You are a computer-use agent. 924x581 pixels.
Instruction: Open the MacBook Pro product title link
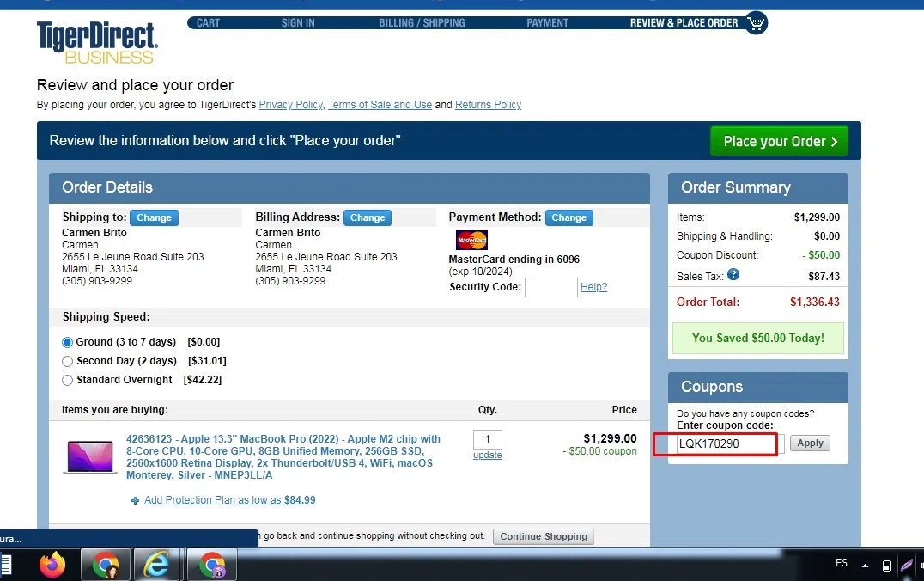click(283, 457)
